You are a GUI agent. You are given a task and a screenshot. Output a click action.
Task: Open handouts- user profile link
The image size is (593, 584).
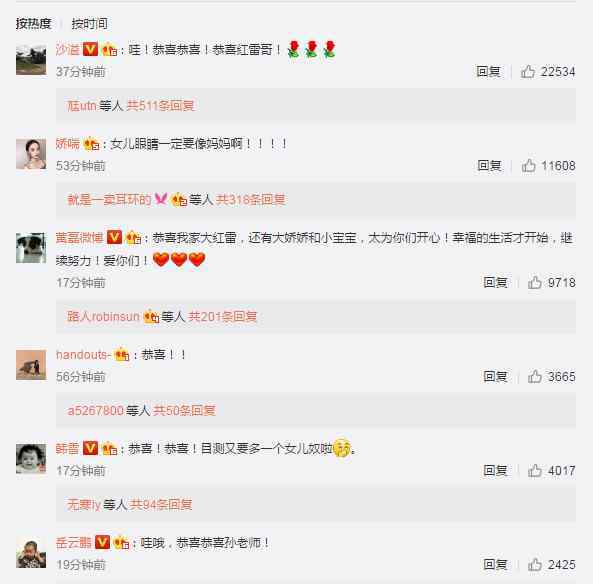(x=83, y=355)
